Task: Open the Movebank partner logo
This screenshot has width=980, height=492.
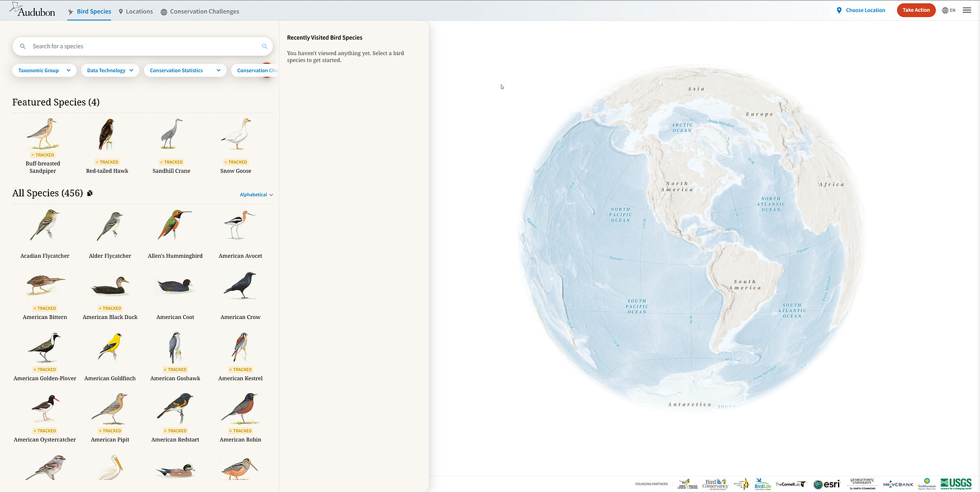Action: click(899, 484)
